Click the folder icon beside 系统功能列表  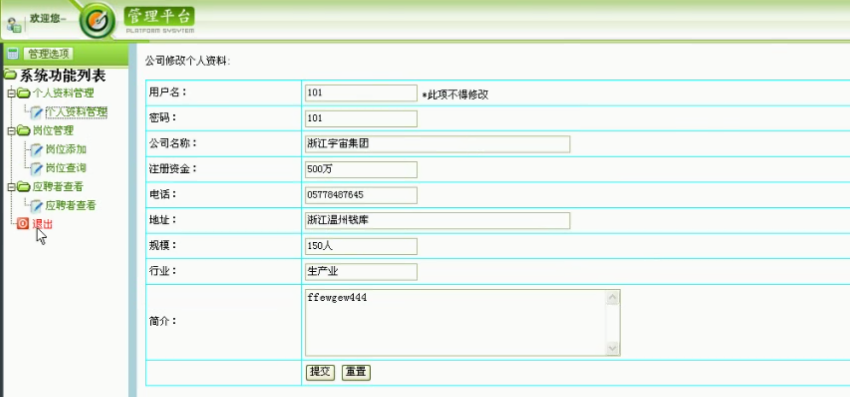tap(10, 75)
